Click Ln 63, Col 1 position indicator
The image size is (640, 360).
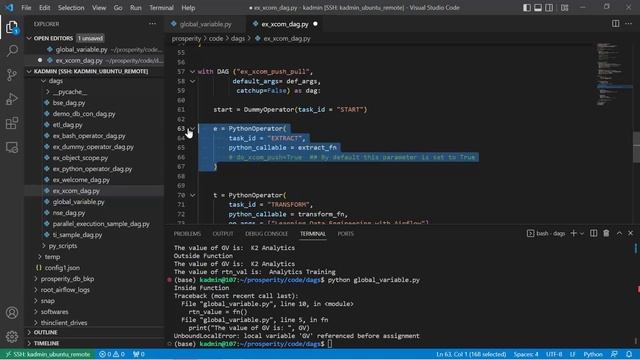click(471, 354)
